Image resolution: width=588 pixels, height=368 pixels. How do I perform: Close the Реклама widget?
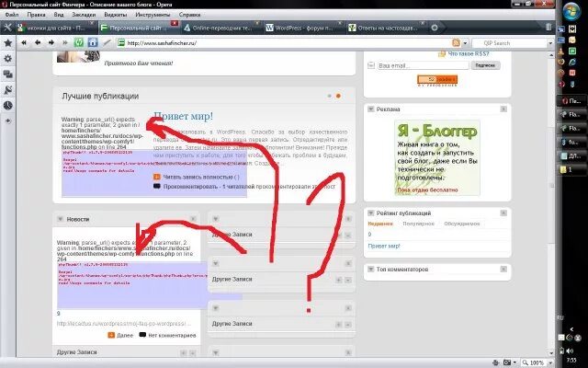[503, 109]
